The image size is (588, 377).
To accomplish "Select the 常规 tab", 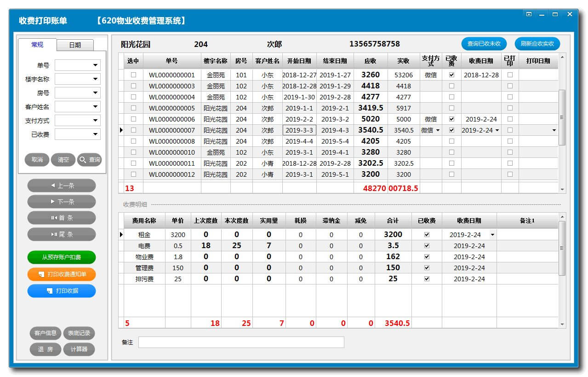I will point(37,45).
